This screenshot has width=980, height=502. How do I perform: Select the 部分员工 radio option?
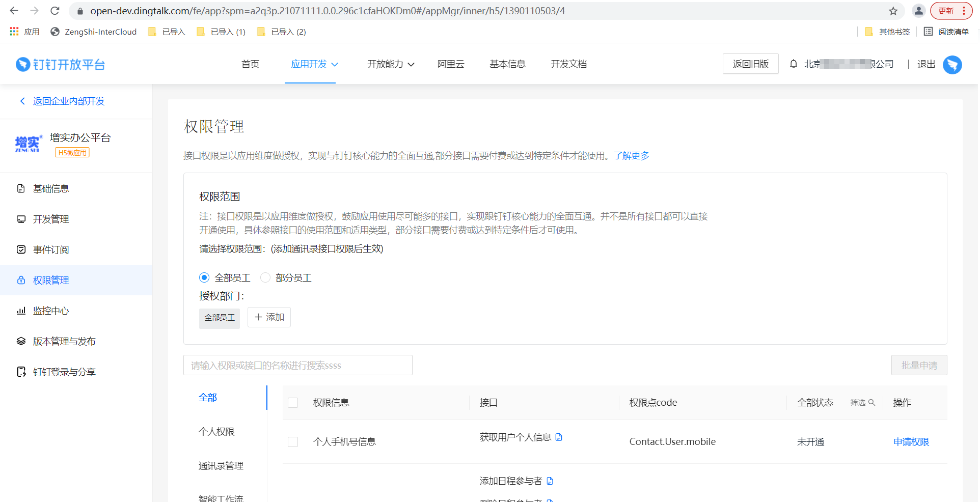coord(265,277)
